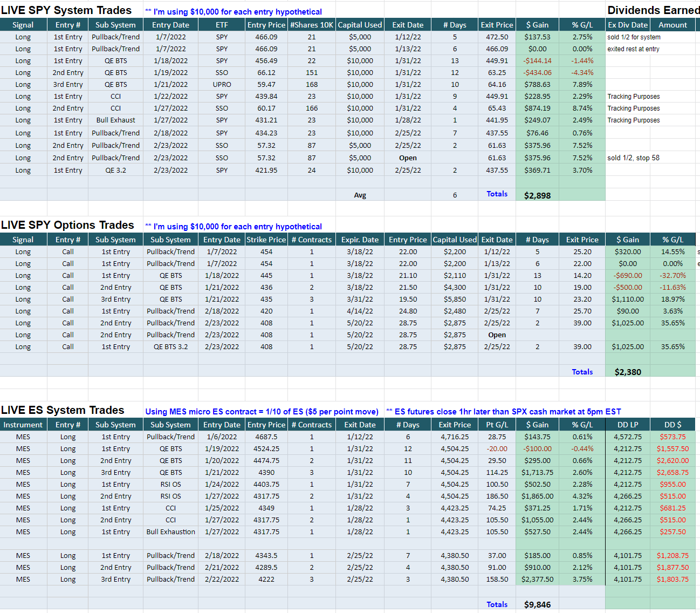The width and height of the screenshot is (700, 613).
Task: Click the $1,713.75 ES gain cell
Action: (x=537, y=473)
